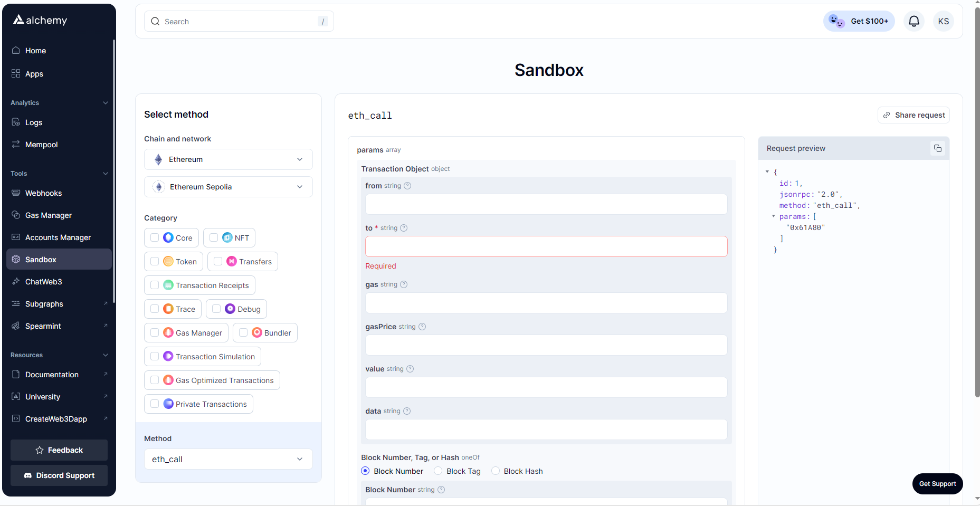Click the Feedback button
Viewport: 980px width, 506px height.
59,450
